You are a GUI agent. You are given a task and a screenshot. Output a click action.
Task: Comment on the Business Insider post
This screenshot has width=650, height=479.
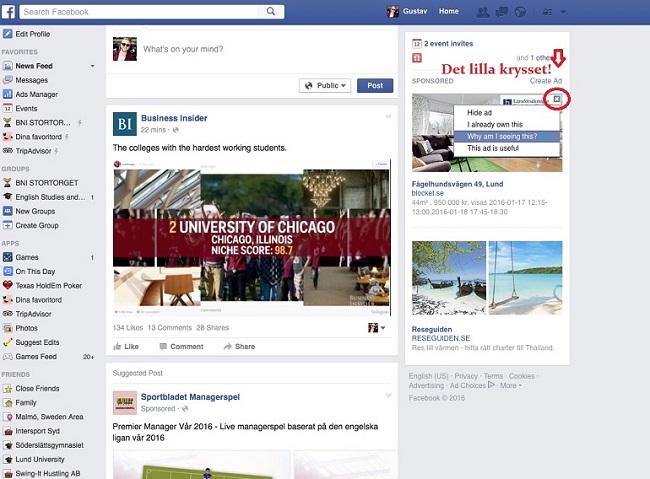point(182,346)
